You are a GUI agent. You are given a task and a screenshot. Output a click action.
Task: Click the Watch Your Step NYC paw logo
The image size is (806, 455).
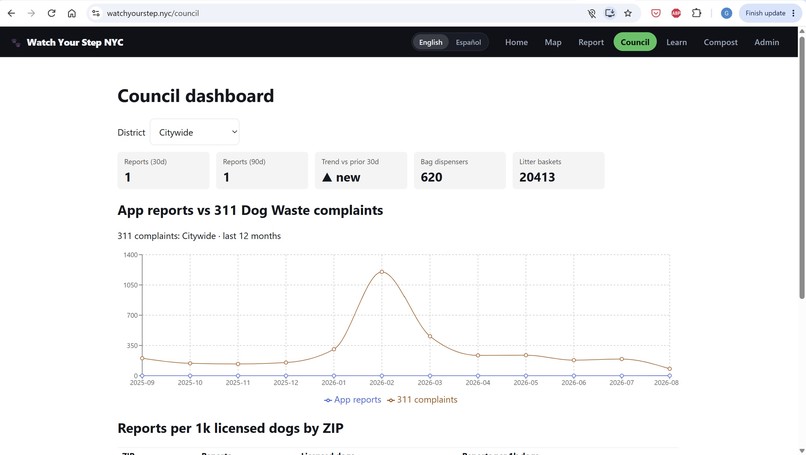[x=16, y=43]
